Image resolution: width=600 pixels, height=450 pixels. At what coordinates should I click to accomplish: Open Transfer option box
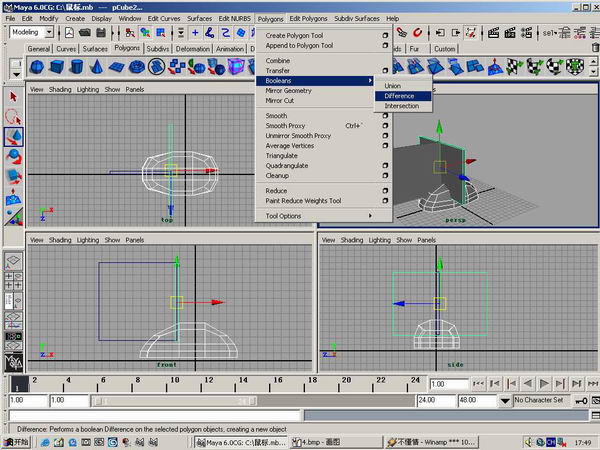[x=385, y=70]
